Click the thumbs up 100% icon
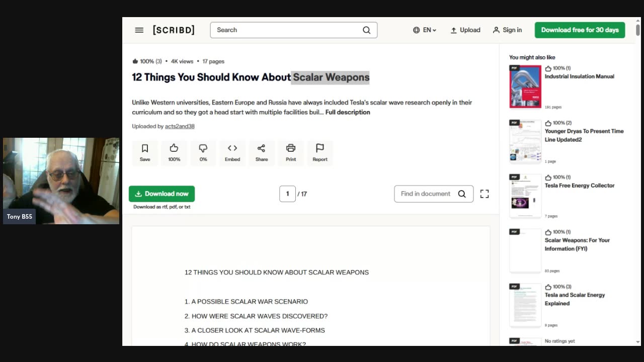644x362 pixels. click(174, 152)
